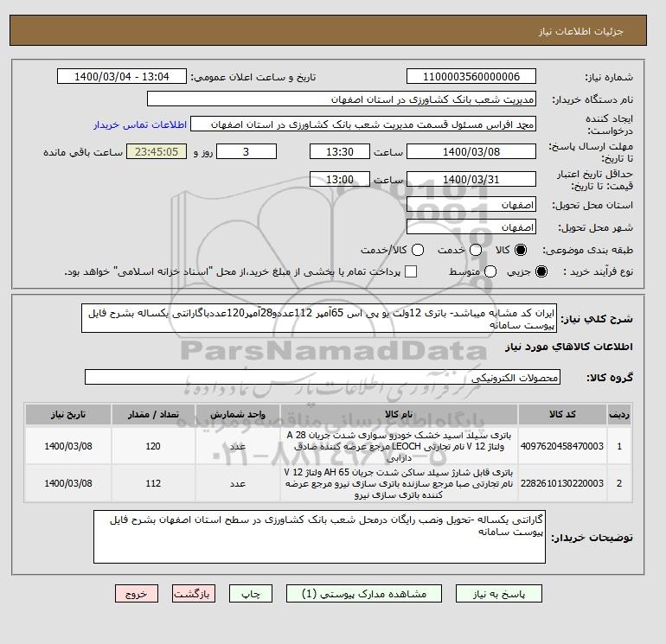Click مشاهده مدارک پیوستی (1) button
This screenshot has width=666, height=644.
coord(364,594)
